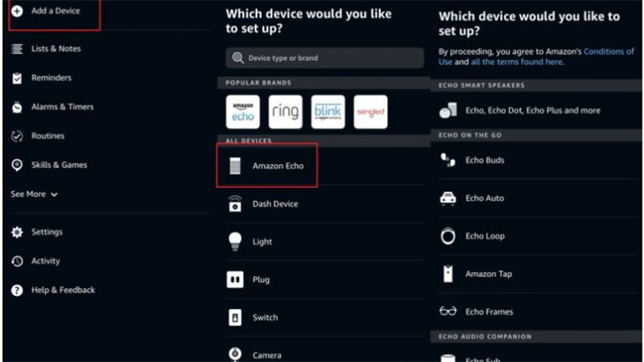Click the Echo Loop ring icon
644x362 pixels.
tap(448, 236)
